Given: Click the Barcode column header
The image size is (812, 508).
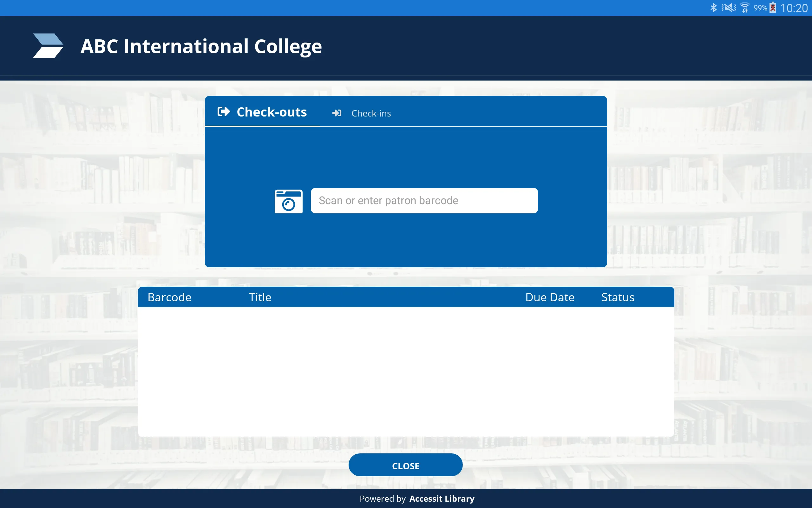Looking at the screenshot, I should click(x=169, y=297).
